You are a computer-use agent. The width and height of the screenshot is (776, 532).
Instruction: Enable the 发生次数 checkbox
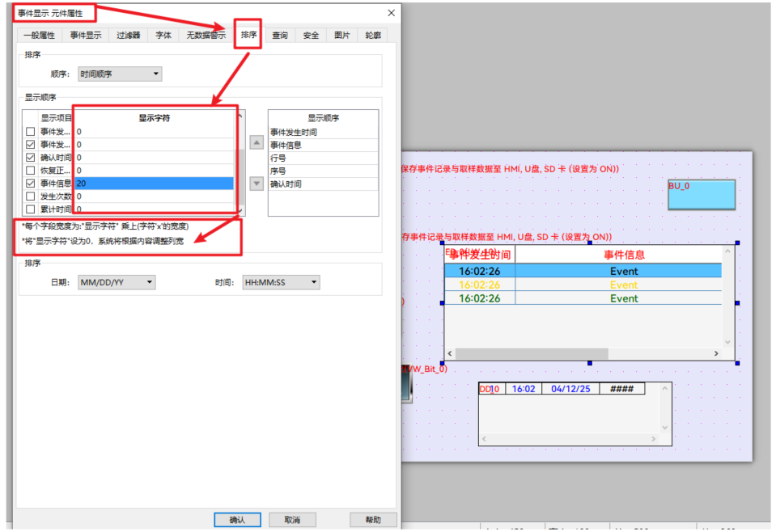pos(31,196)
